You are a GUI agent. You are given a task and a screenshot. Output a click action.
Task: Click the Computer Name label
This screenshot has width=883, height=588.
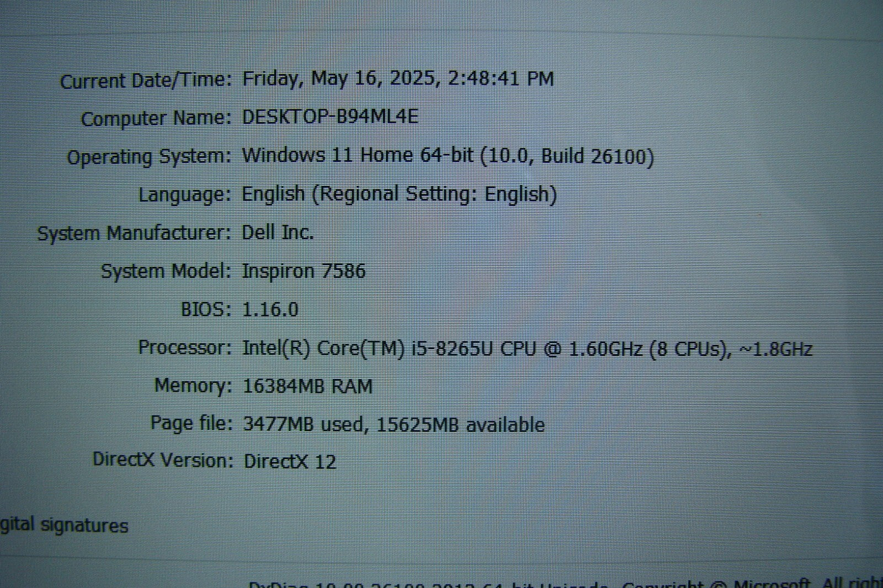tap(156, 119)
